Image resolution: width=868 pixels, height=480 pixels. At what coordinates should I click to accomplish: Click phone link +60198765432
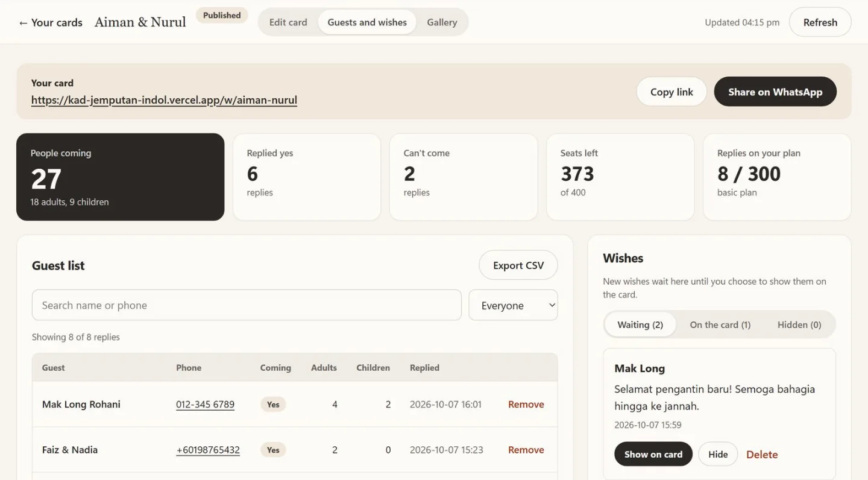[x=208, y=450]
